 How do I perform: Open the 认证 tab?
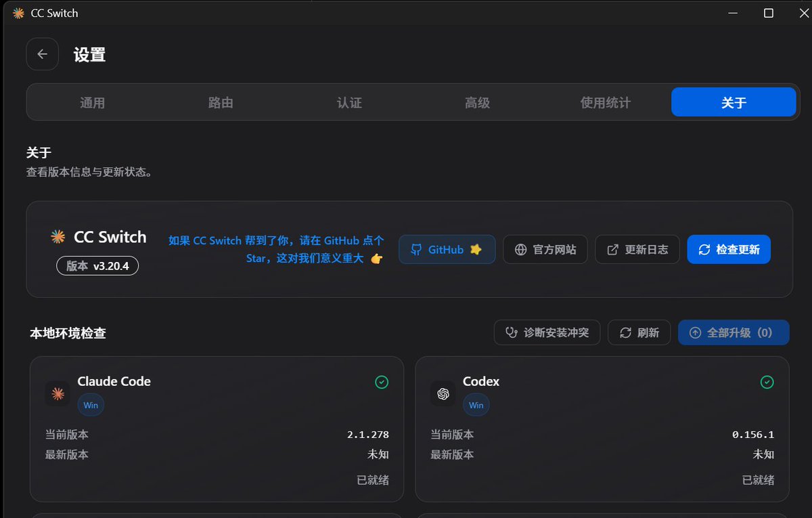(x=349, y=102)
